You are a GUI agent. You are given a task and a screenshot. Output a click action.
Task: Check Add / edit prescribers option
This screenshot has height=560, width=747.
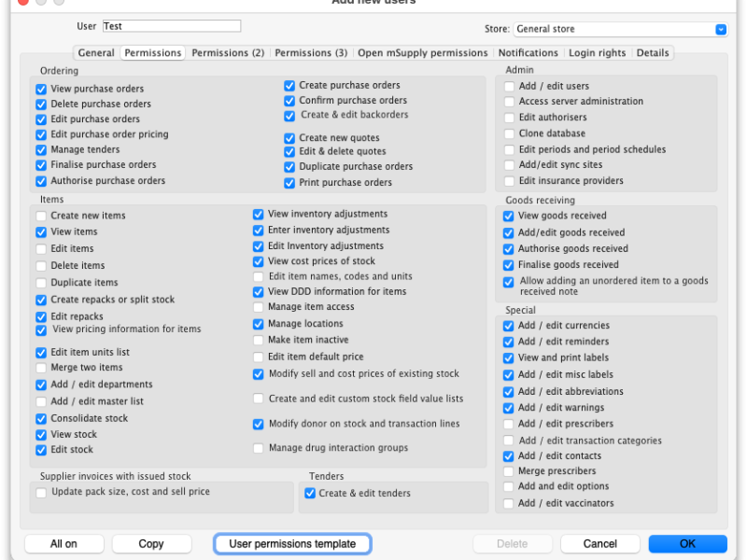point(508,425)
